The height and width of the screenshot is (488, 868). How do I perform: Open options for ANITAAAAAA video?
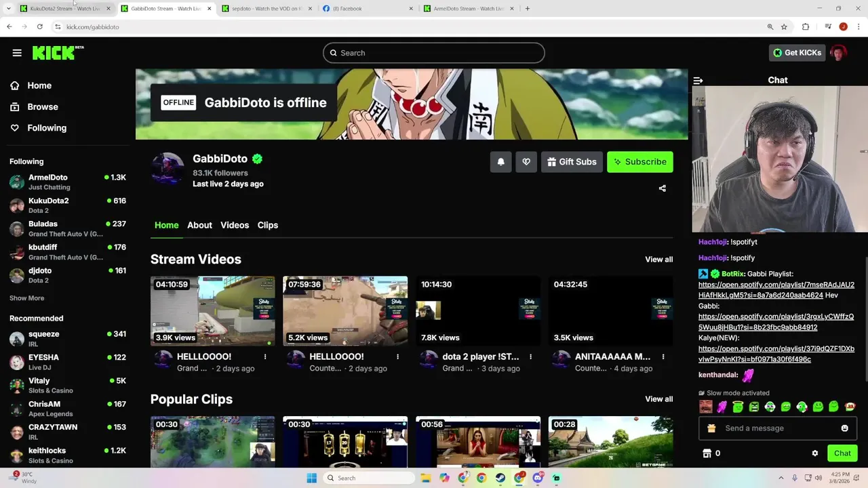click(663, 357)
